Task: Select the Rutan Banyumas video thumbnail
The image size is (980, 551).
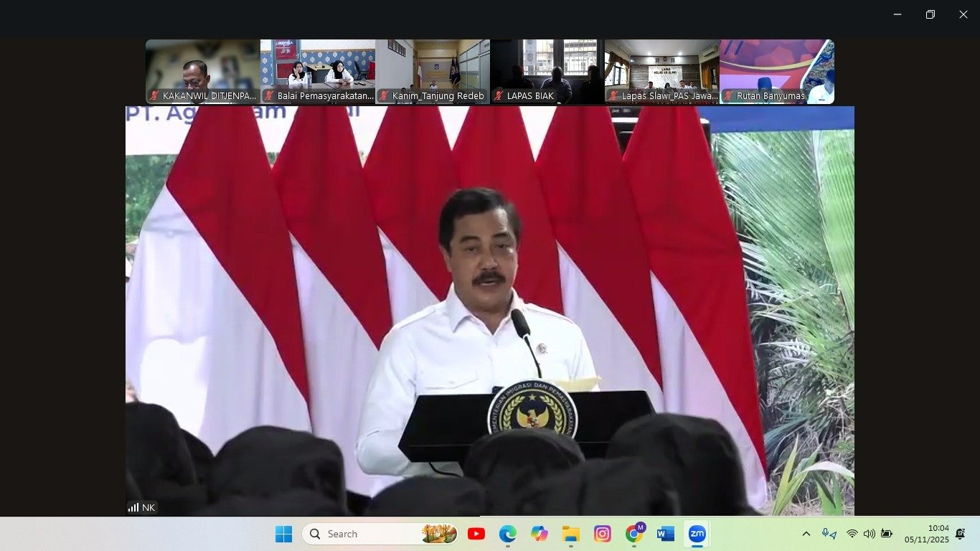Action: pyautogui.click(x=776, y=72)
